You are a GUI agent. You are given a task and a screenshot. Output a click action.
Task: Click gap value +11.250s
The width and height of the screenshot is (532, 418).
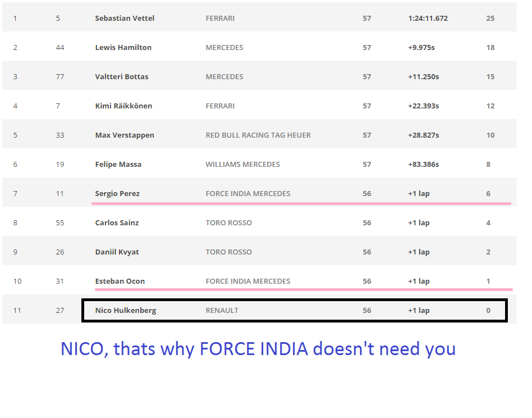point(424,77)
